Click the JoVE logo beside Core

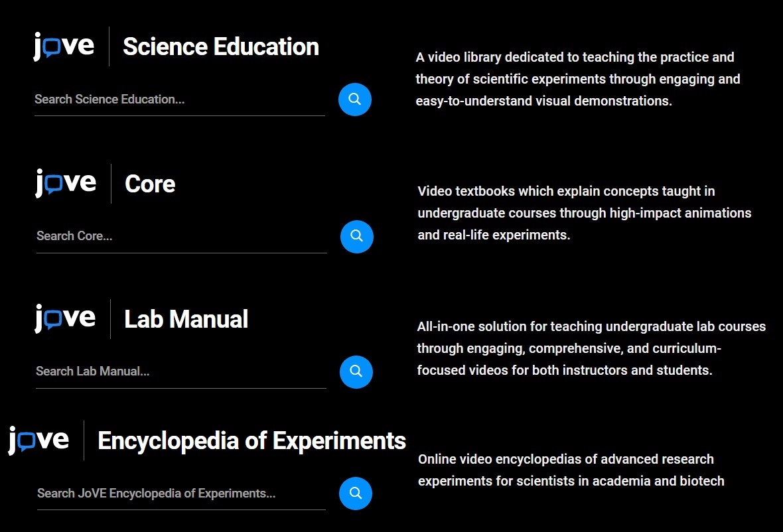[66, 183]
